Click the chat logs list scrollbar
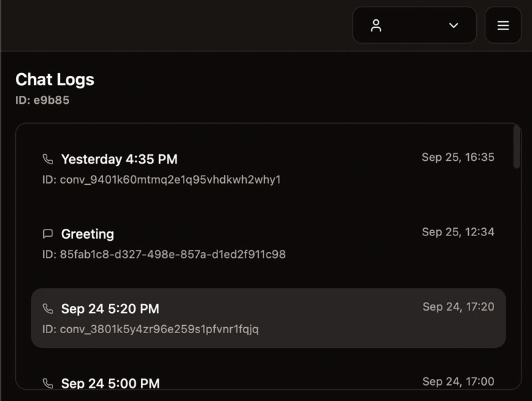Viewport: 532px width, 401px height. [517, 148]
